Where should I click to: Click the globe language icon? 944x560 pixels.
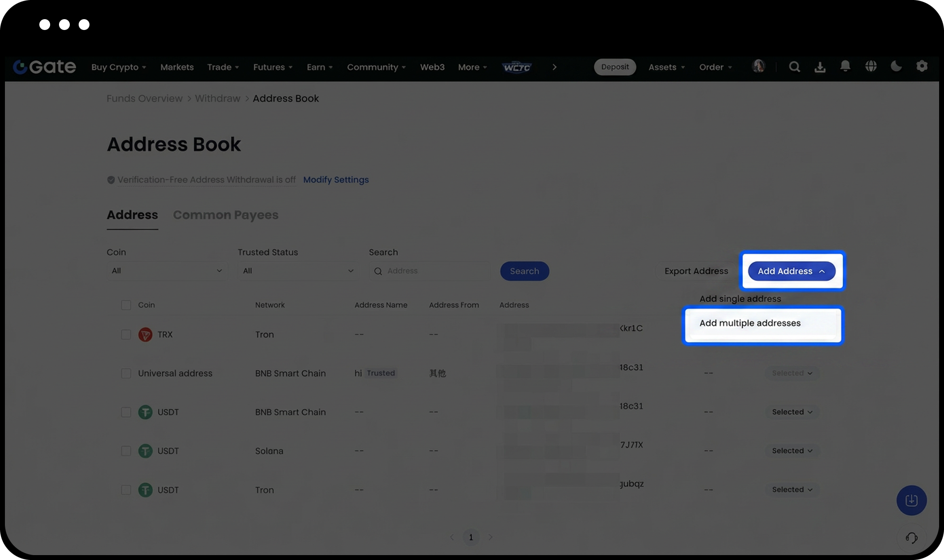pyautogui.click(x=871, y=66)
